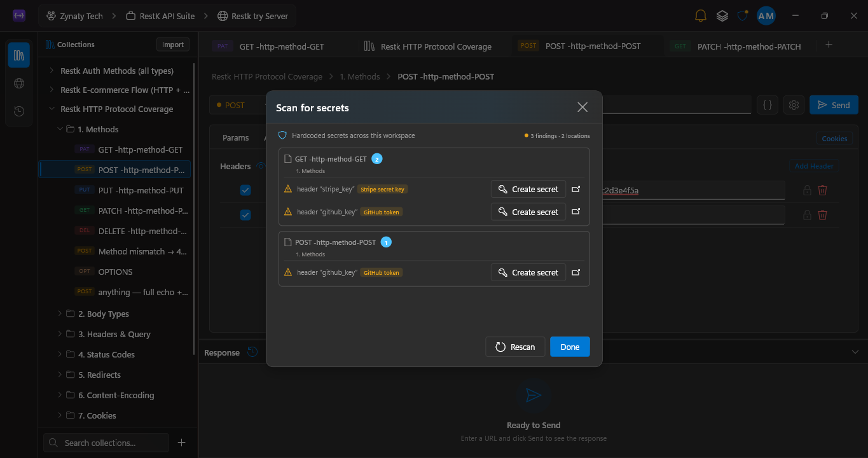This screenshot has width=868, height=458.
Task: Click the shield icon next to Hardcoded secrets
Action: pos(283,135)
